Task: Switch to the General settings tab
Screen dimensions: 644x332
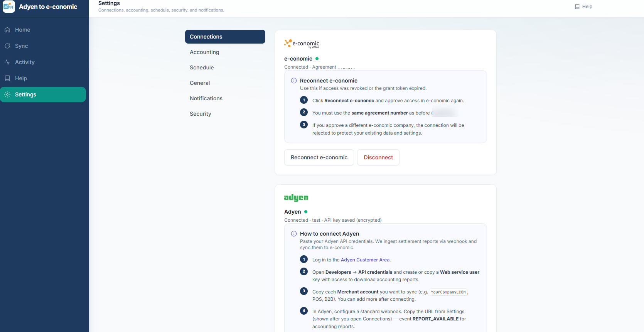Action: 225,83
